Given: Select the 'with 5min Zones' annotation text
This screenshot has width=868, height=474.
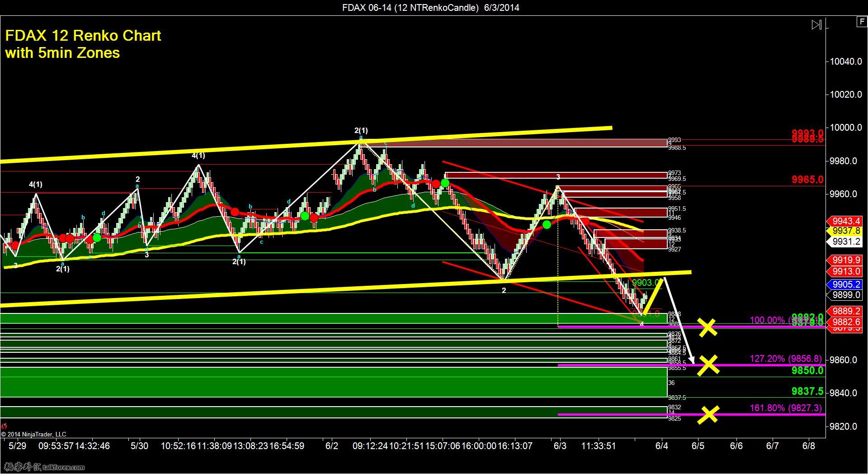Looking at the screenshot, I should (63, 53).
